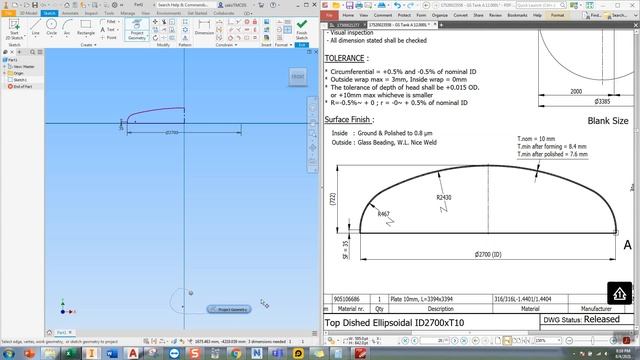640x360 pixels.
Task: Go to next page in PDF viewer
Action: click(x=454, y=340)
